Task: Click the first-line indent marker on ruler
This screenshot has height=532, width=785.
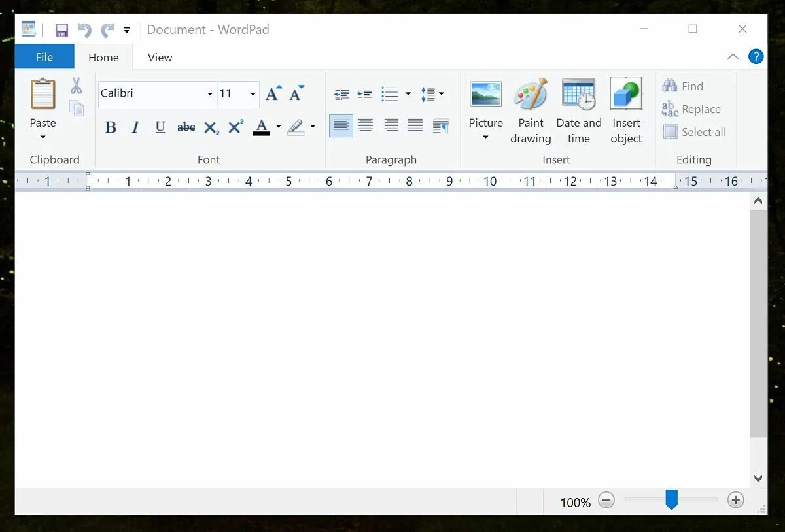Action: [x=88, y=175]
